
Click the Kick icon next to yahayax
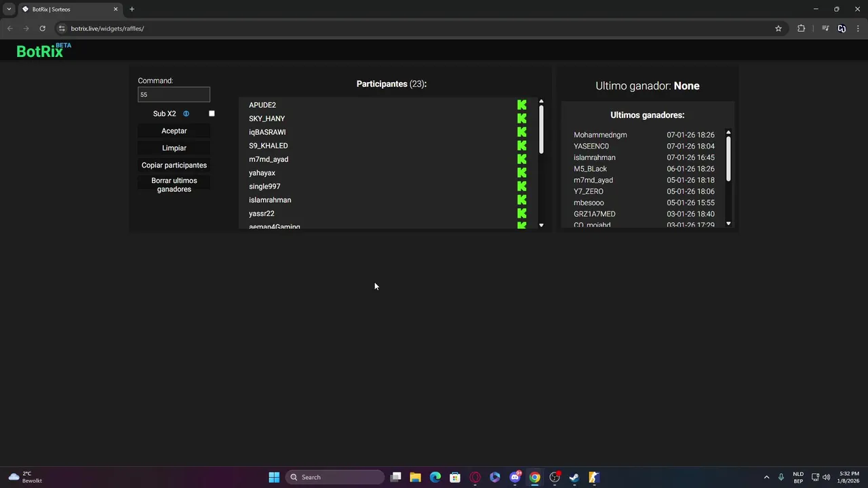(521, 173)
